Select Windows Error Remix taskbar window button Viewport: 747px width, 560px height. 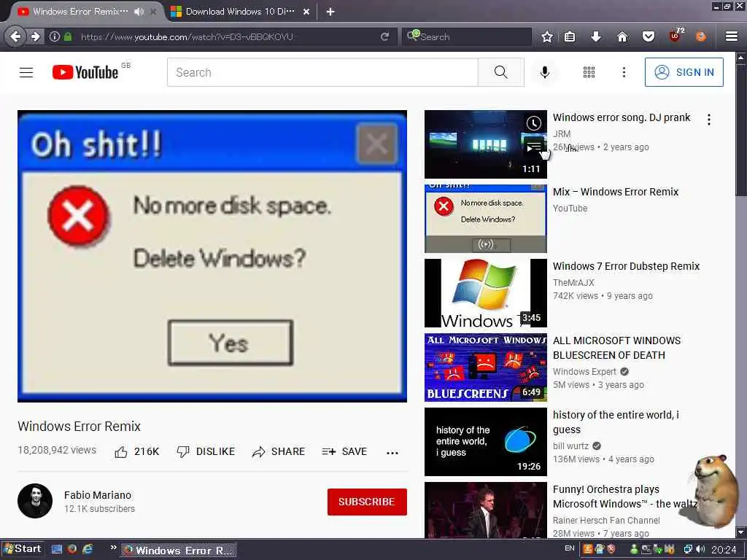click(179, 550)
